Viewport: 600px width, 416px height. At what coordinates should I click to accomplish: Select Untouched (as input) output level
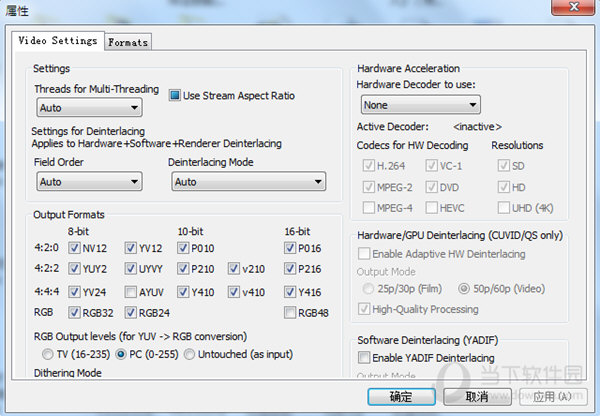(x=189, y=354)
